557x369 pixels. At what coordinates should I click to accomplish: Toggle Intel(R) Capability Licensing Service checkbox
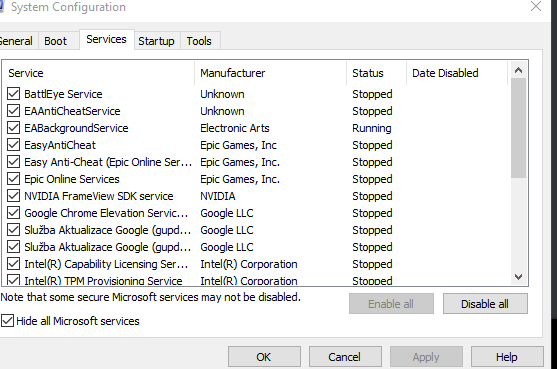point(13,264)
